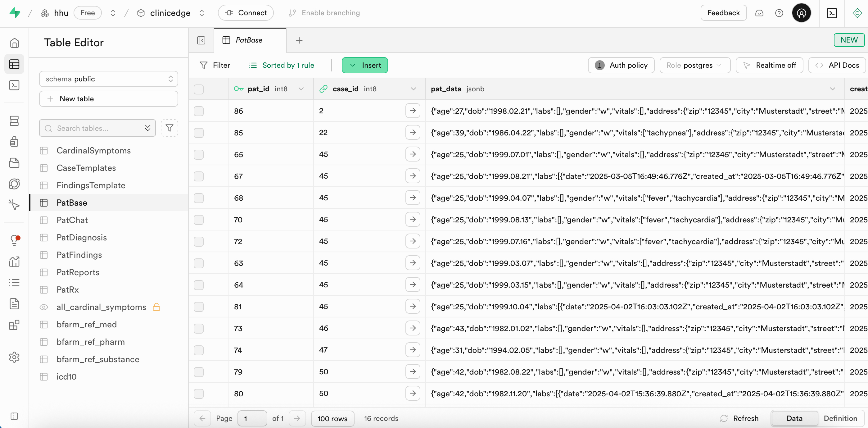Open the Insert dropdown button
This screenshot has height=428, width=868.
click(x=364, y=65)
